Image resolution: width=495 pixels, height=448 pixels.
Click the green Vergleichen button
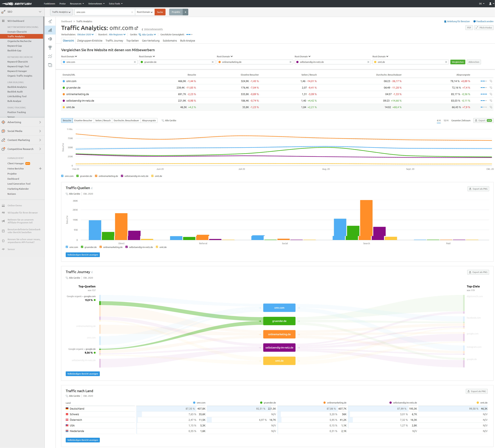point(457,62)
